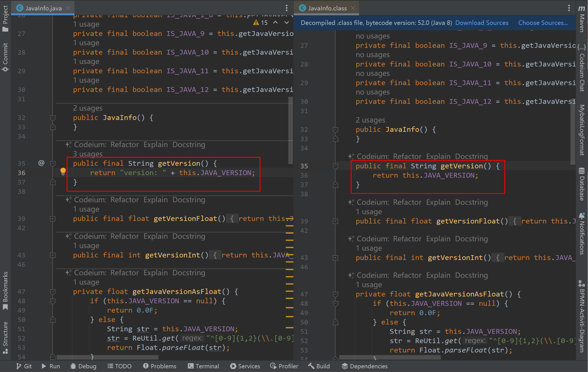Open the Maven tool window
588x372 pixels.
point(582,19)
